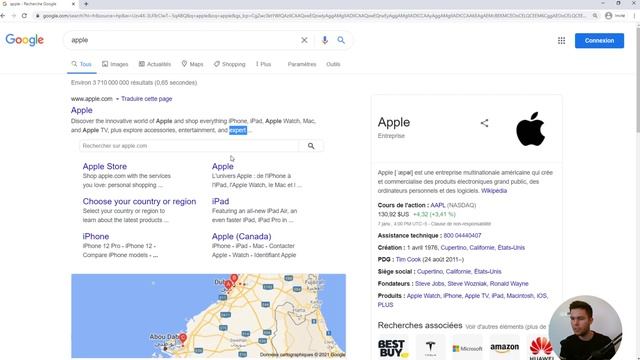Click the browser profile avatar icon
This screenshot has width=640, height=360.
[609, 16]
